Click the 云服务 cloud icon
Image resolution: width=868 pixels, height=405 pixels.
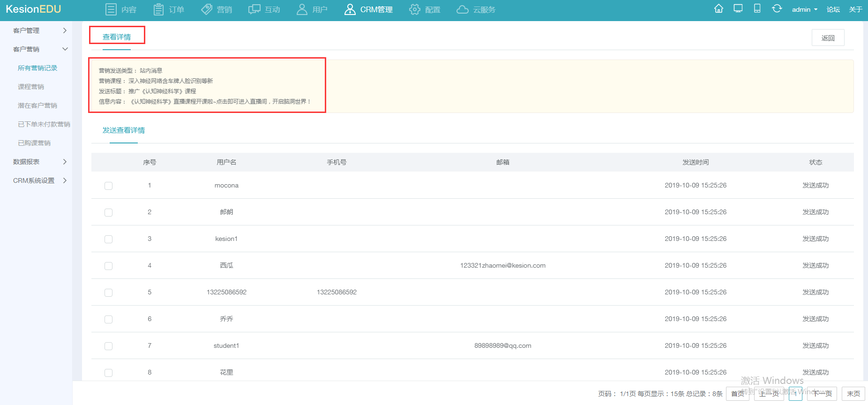click(x=463, y=9)
